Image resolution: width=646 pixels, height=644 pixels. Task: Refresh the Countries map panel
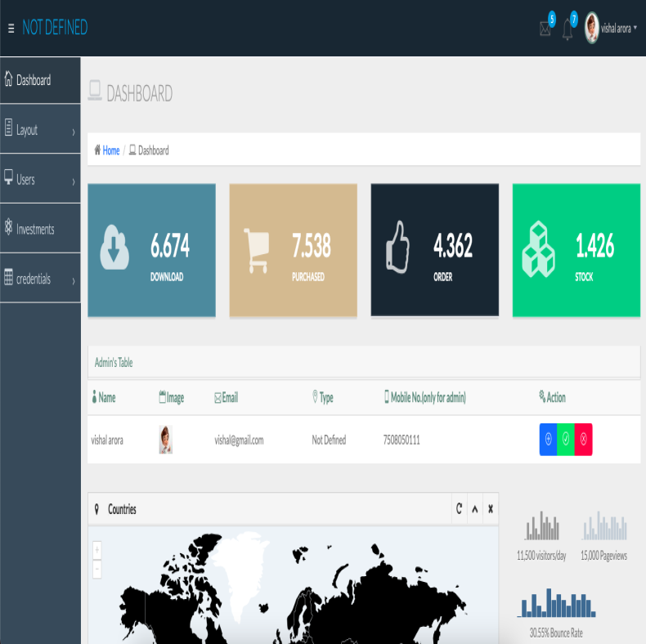pos(459,509)
